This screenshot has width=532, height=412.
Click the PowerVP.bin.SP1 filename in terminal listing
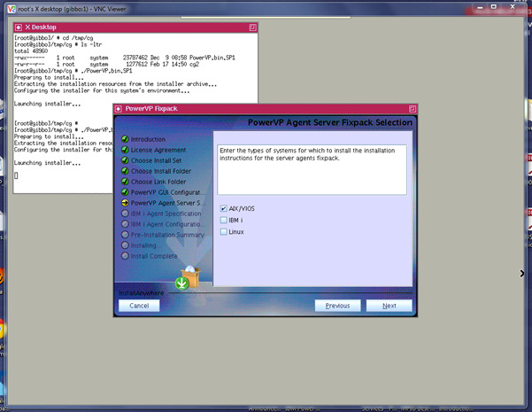212,58
